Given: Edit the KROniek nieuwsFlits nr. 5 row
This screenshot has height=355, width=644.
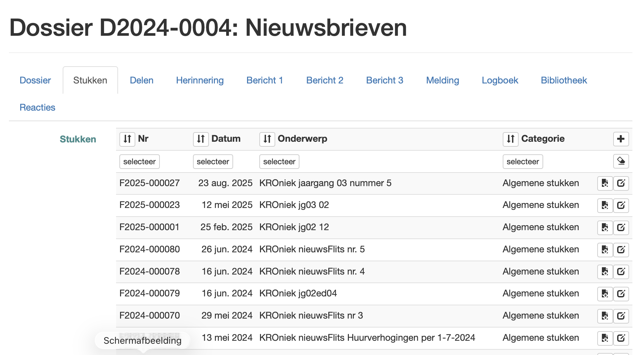Looking at the screenshot, I should click(x=621, y=250).
